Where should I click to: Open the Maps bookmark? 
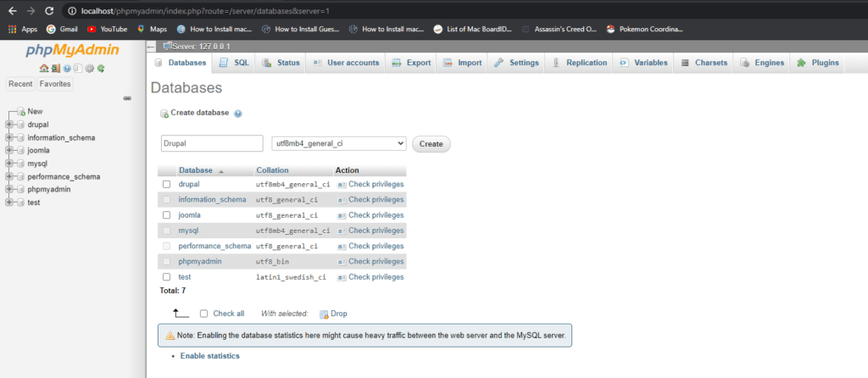click(152, 30)
